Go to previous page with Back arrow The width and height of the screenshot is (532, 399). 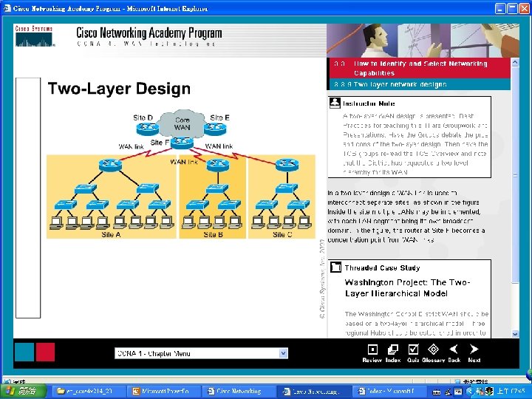pos(454,349)
